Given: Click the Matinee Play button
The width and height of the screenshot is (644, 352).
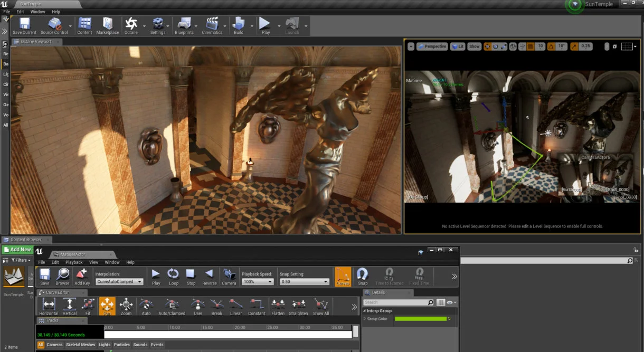Looking at the screenshot, I should pos(156,277).
